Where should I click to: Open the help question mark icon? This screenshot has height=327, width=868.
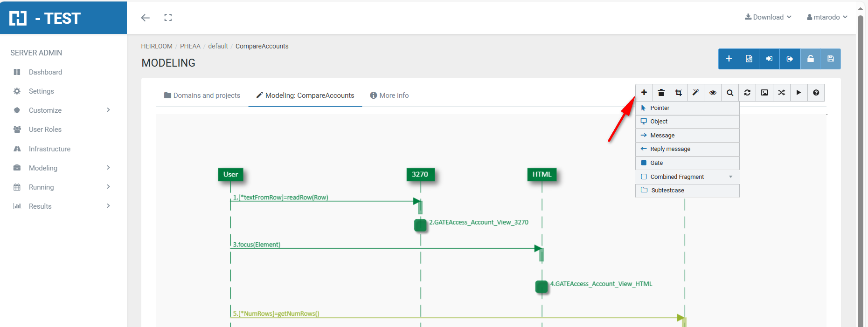[x=816, y=93]
